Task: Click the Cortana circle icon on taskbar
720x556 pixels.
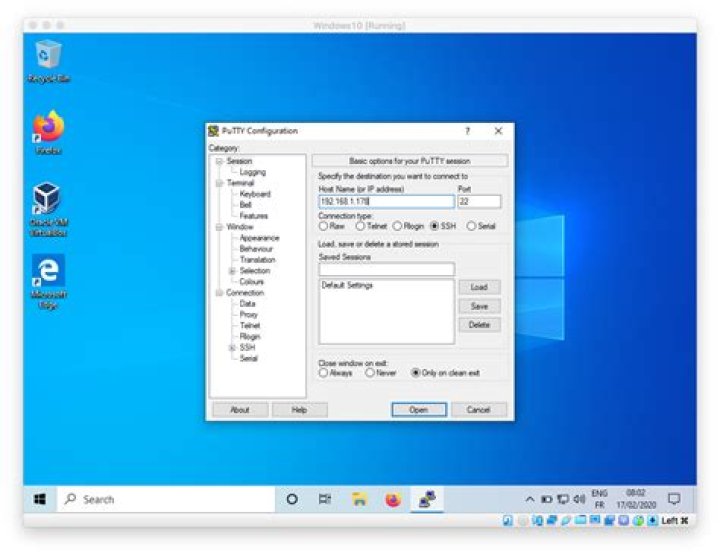Action: (x=292, y=499)
